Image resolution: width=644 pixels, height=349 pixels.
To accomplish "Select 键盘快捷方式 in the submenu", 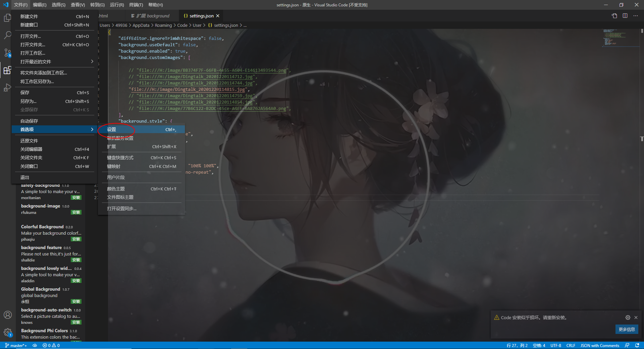I will pyautogui.click(x=120, y=157).
